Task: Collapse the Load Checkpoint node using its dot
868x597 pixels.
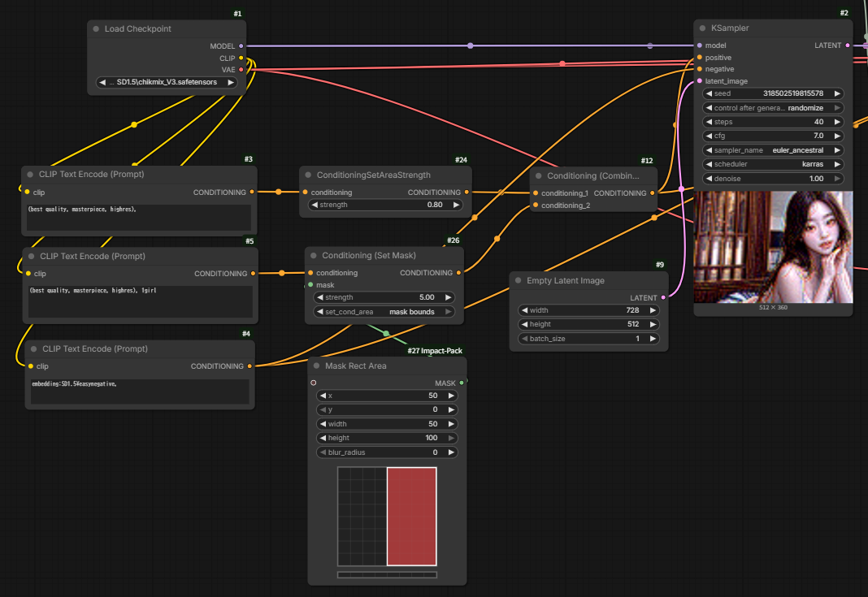Action: (97, 28)
